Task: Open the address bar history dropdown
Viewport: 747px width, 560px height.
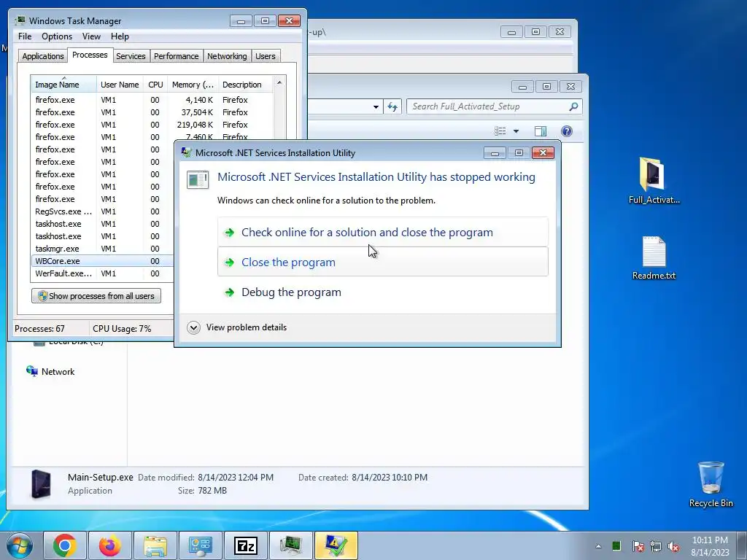Action: 376,106
